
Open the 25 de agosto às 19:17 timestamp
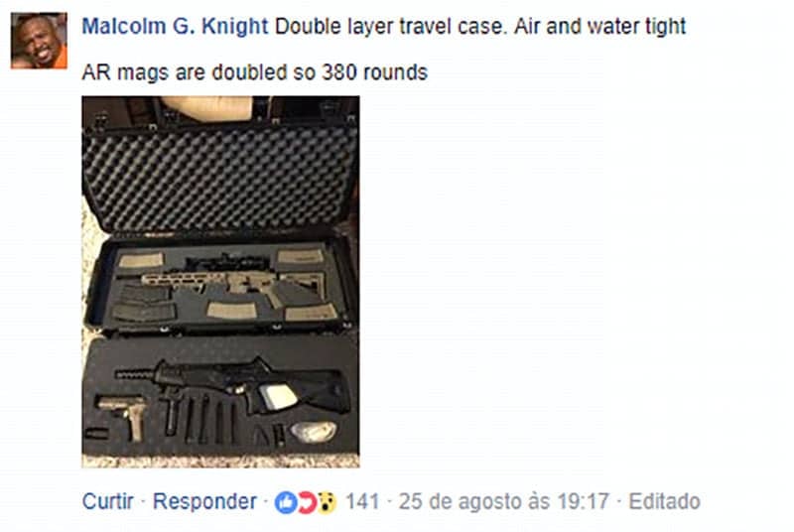point(503,501)
